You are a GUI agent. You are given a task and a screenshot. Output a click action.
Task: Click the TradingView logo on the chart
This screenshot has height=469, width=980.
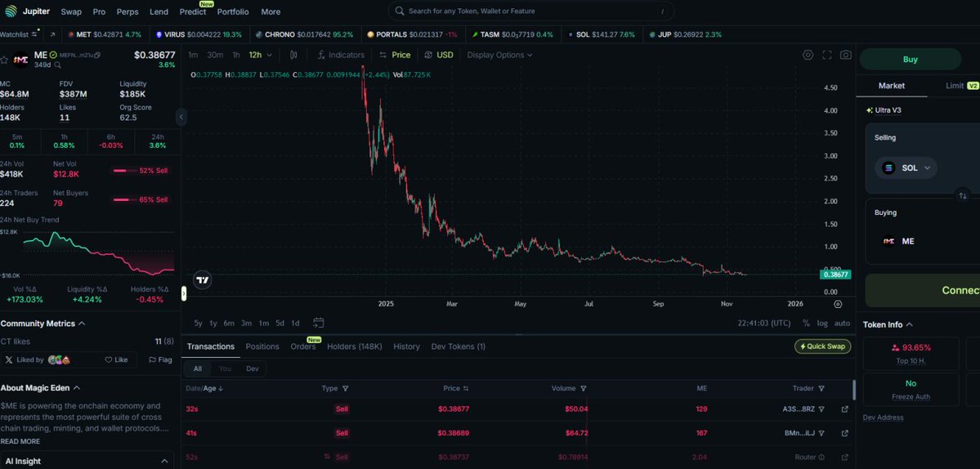click(x=202, y=279)
